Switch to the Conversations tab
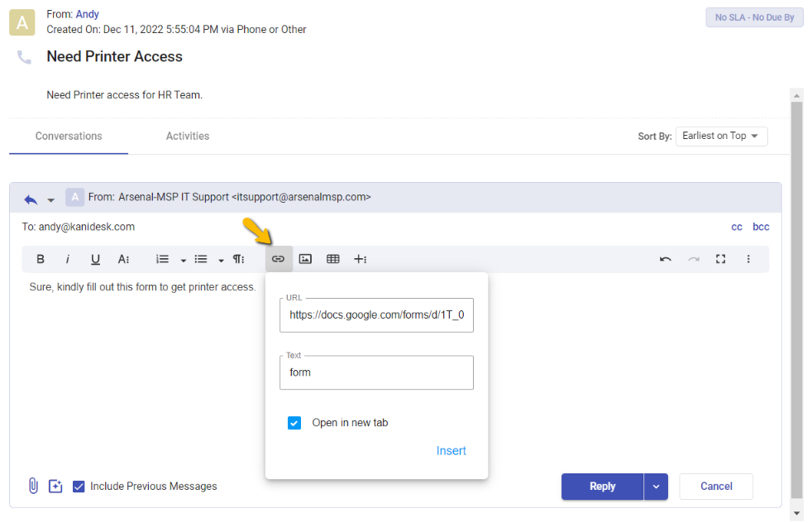Viewport: 812px width, 523px height. point(69,137)
